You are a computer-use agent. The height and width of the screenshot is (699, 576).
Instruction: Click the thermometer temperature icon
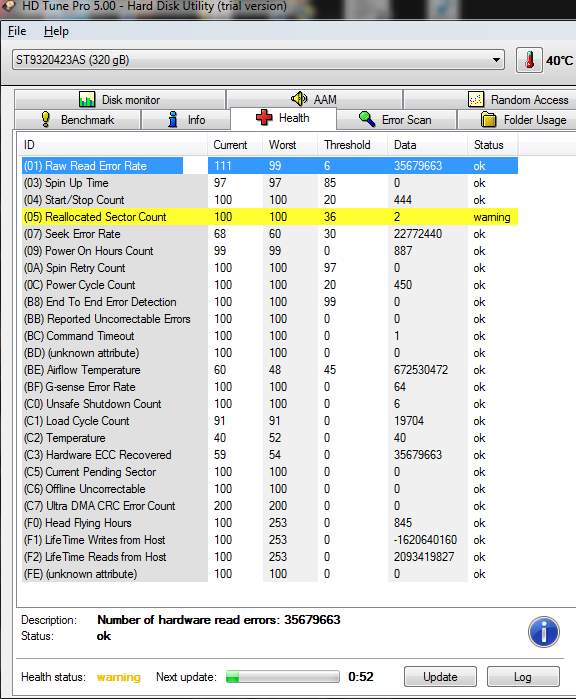pyautogui.click(x=529, y=60)
